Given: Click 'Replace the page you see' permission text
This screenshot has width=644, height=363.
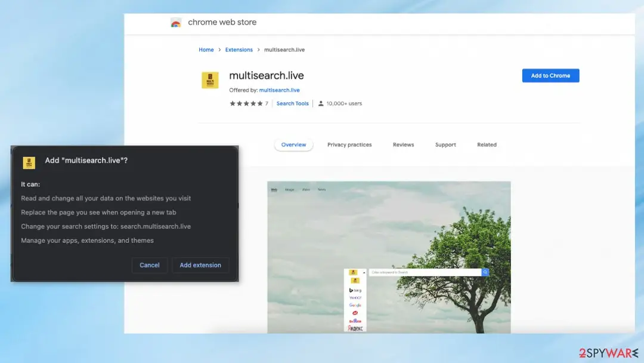Looking at the screenshot, I should click(98, 212).
